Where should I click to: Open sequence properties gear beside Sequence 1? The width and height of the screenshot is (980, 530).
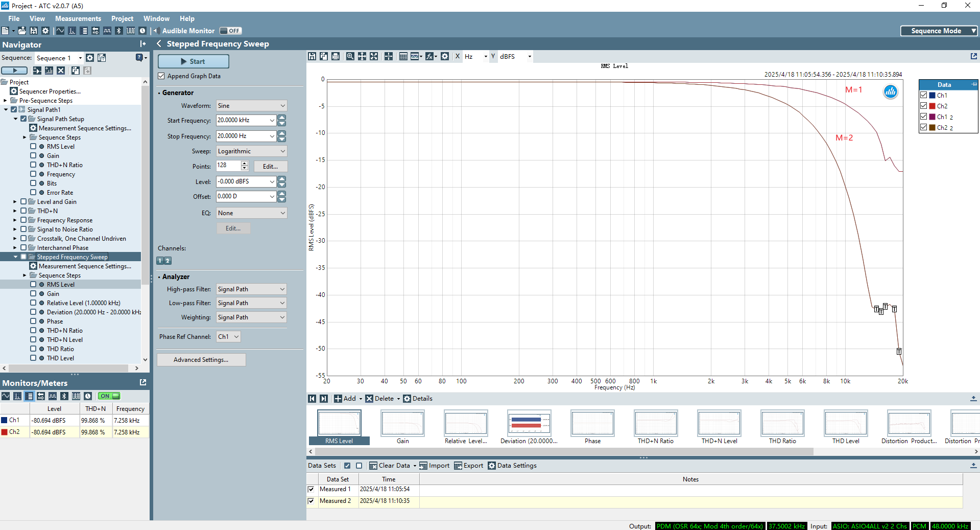pyautogui.click(x=90, y=58)
